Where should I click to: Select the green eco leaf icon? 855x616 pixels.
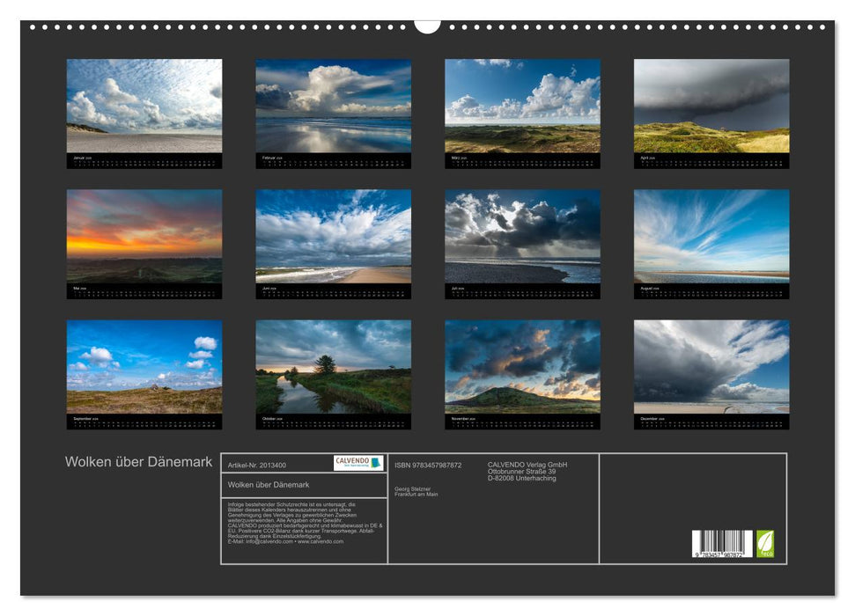tap(765, 541)
